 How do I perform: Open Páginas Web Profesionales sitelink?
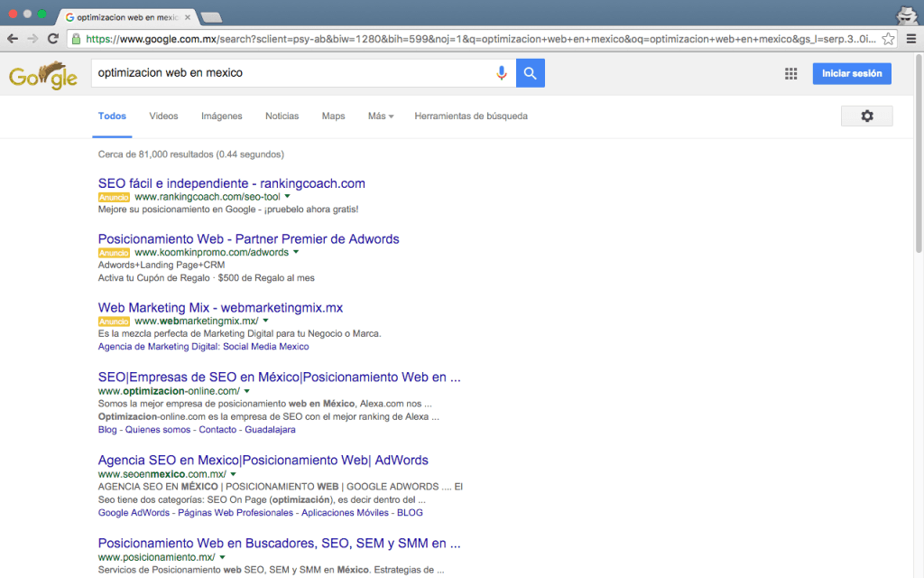click(236, 513)
